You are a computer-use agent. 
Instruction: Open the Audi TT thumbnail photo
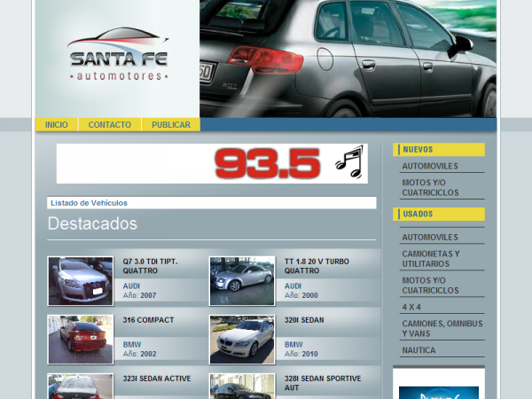[242, 281]
